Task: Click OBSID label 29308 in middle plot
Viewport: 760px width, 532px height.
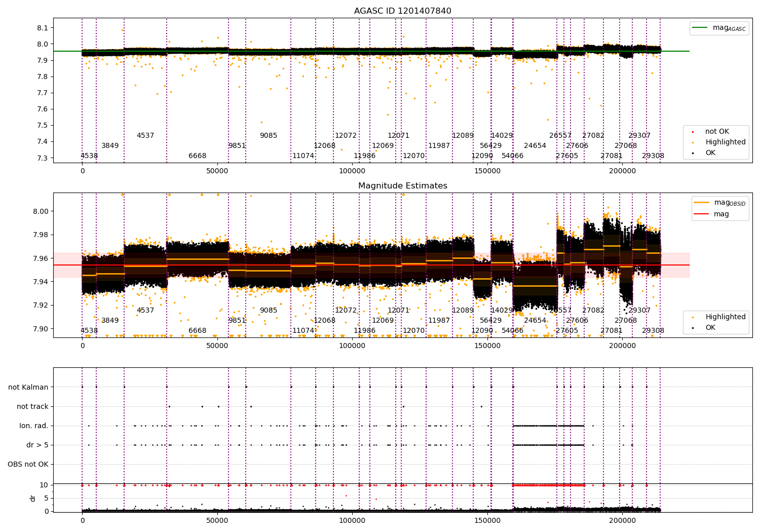Action: point(653,331)
